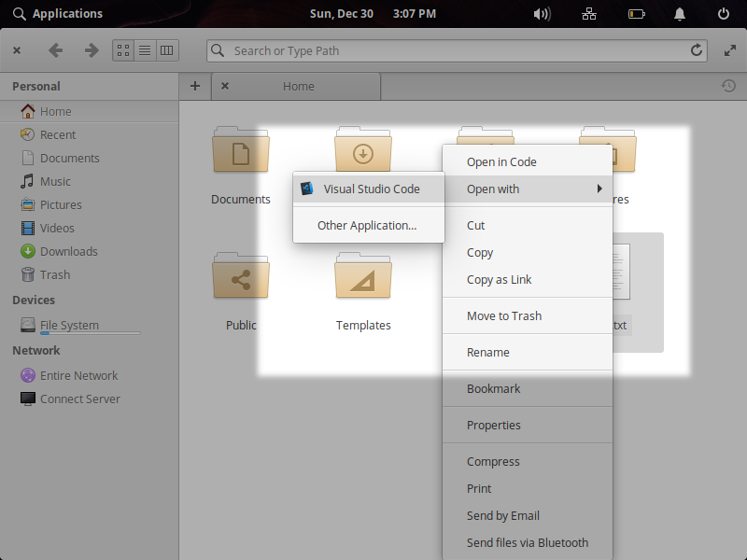Open Properties from context menu
Viewport: 747px width, 560px height.
point(528,426)
